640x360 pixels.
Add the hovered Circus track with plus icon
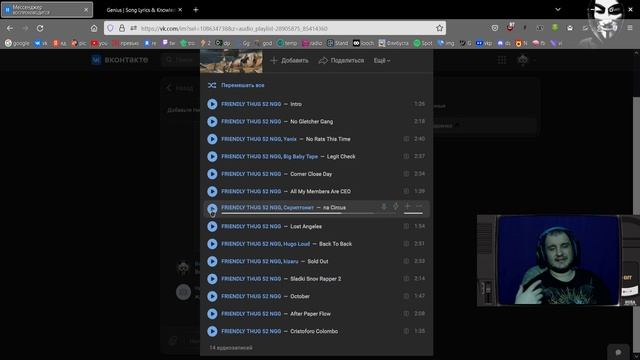(x=407, y=207)
